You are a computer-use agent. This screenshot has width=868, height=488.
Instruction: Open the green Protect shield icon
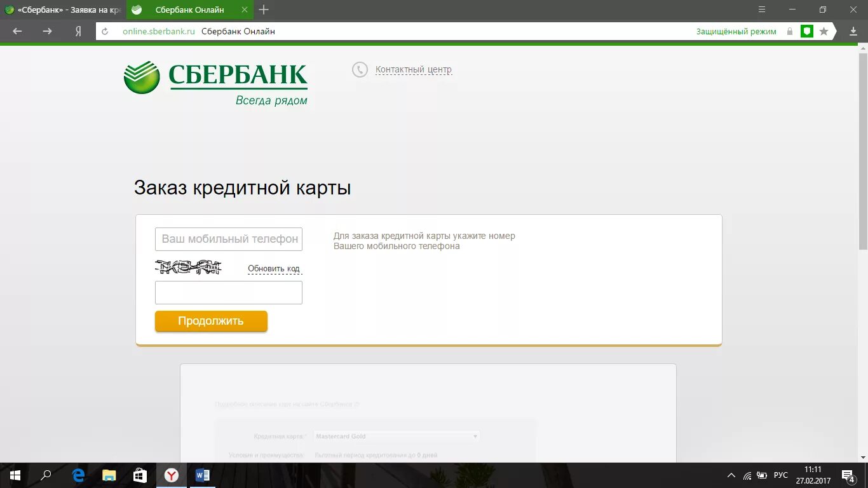(807, 31)
